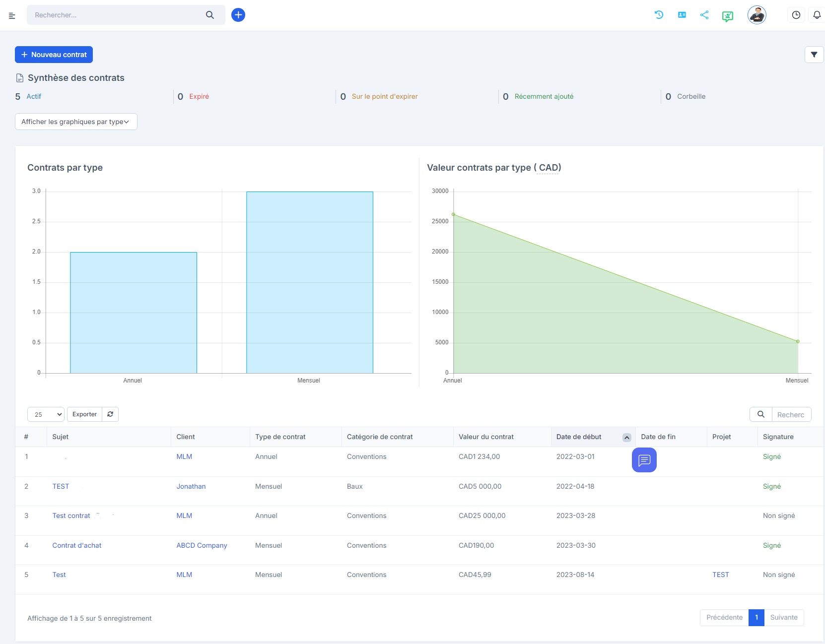Toggle sort arrow on Date de début

click(627, 437)
